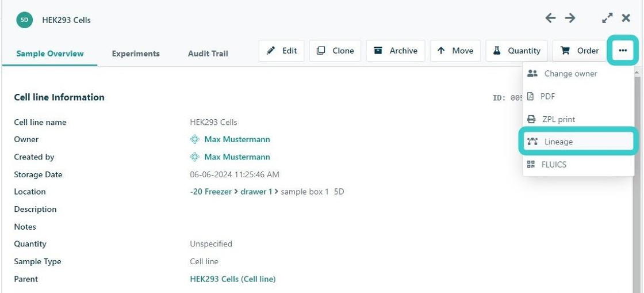
Task: Open the drawer 1 location link
Action: click(256, 192)
